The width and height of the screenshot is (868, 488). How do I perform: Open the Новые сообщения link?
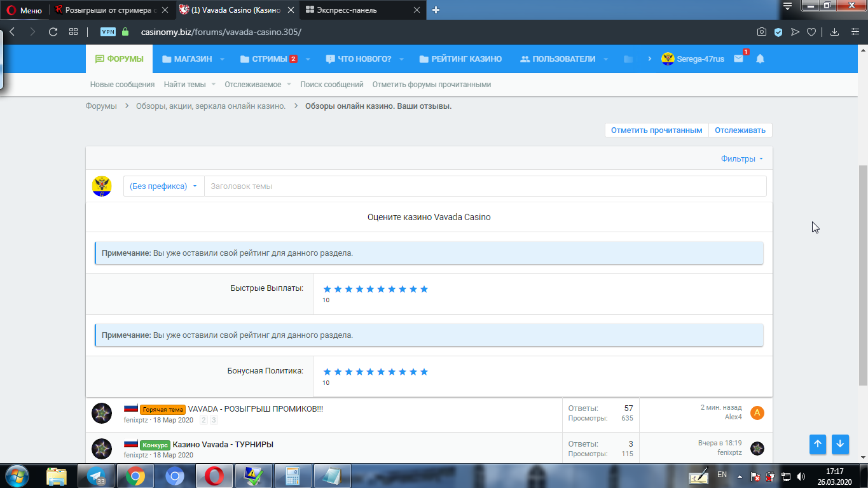click(x=122, y=84)
